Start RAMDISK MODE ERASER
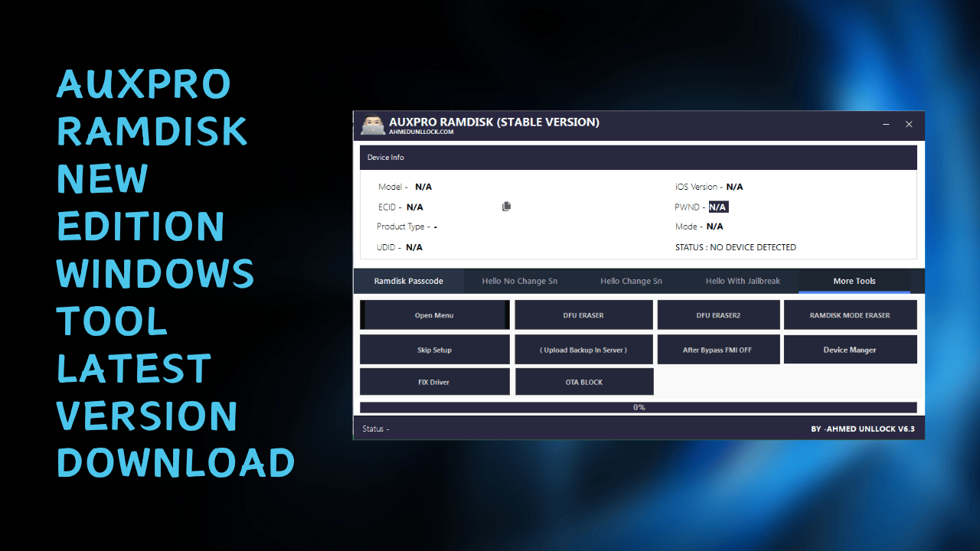Screen dimensions: 980x551 click(x=850, y=315)
